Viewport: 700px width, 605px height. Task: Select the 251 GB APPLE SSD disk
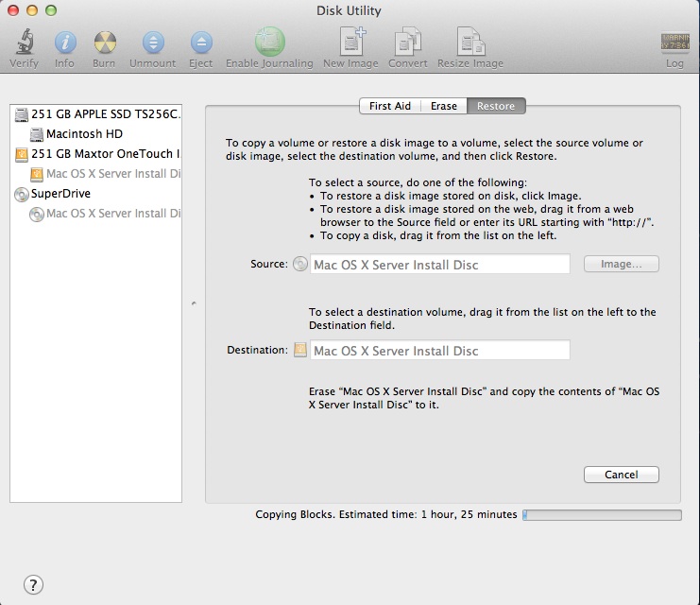pos(96,114)
